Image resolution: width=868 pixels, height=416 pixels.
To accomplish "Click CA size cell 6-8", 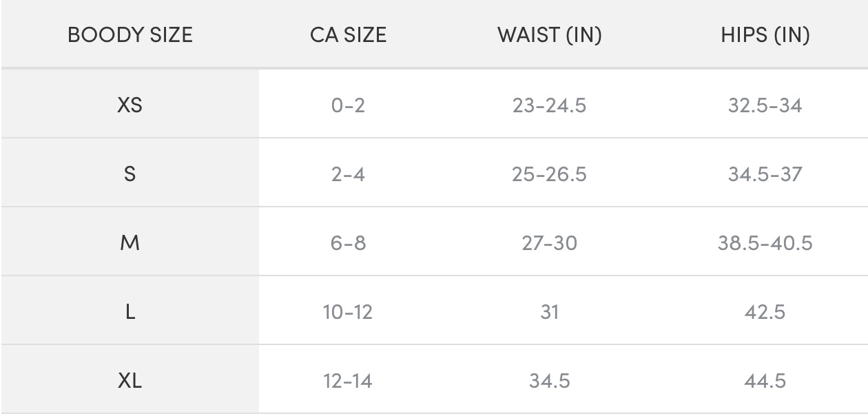I will coord(348,243).
